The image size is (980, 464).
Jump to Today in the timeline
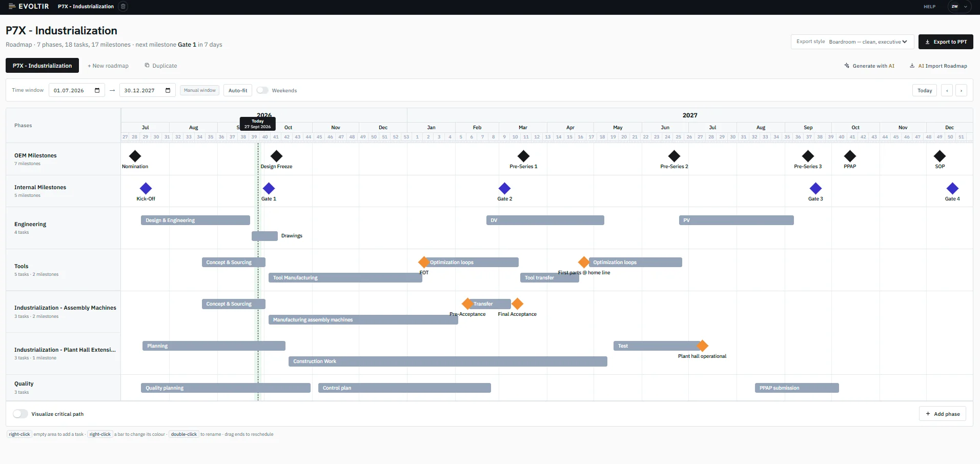[925, 90]
